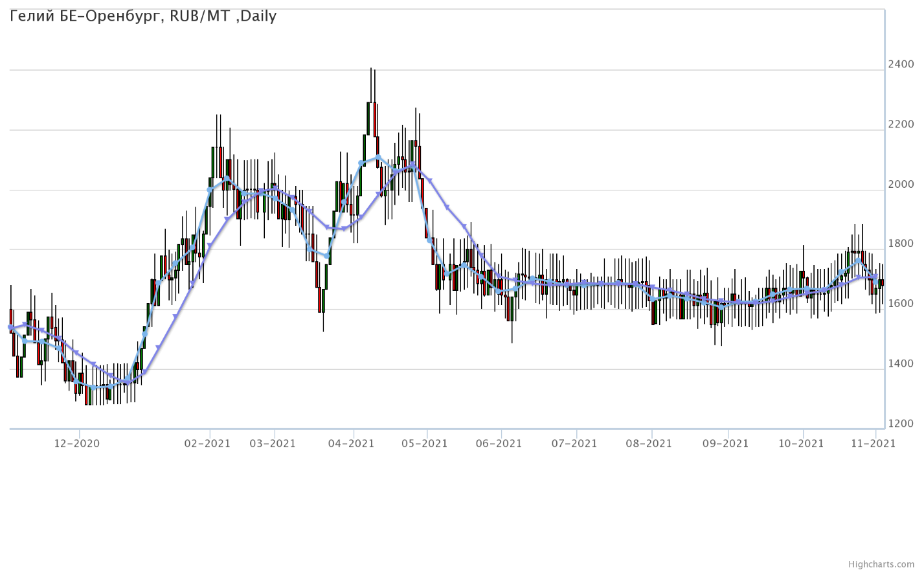
Task: Click the 09-2021 date axis label
Action: pyautogui.click(x=726, y=443)
